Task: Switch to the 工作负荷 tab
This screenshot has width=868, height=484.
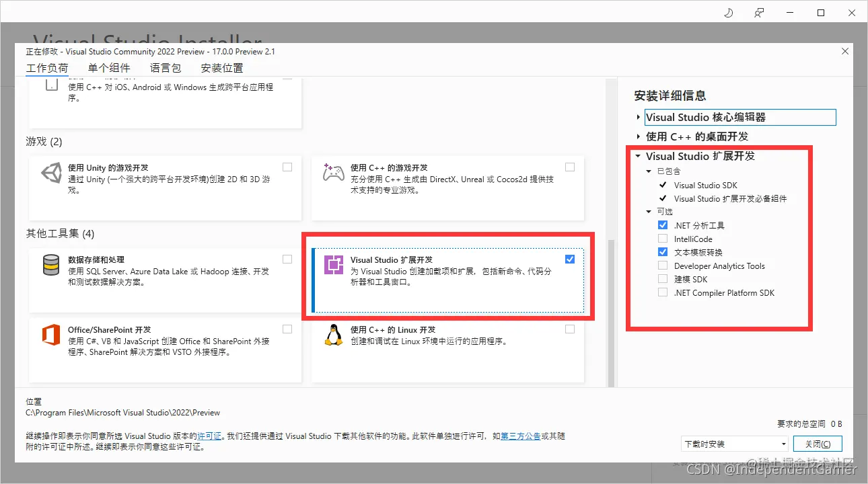Action: (x=47, y=68)
